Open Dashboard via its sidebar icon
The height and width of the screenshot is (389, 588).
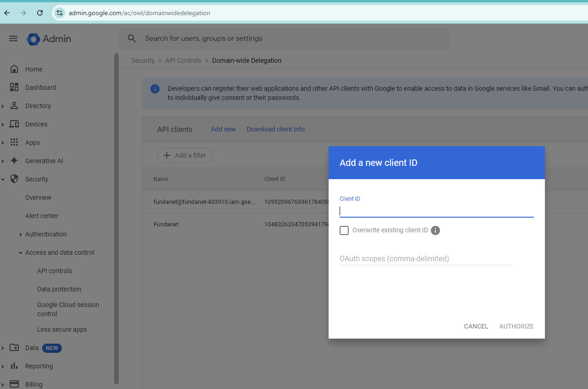tap(14, 88)
